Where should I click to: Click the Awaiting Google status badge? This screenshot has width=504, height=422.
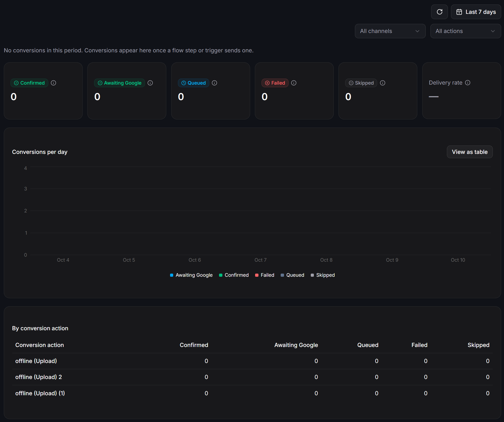[x=119, y=83]
